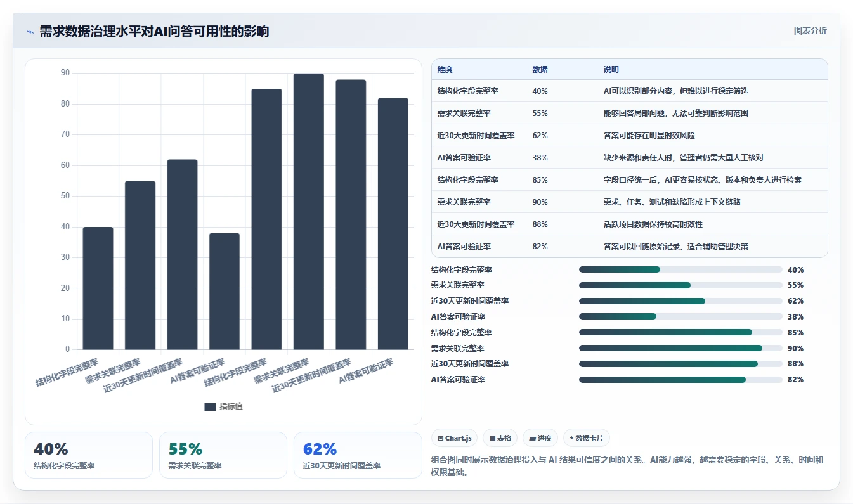Image resolution: width=853 pixels, height=504 pixels.
Task: Click the page title 需求数据治理水平对AI问答可用性的影响
Action: 154,32
